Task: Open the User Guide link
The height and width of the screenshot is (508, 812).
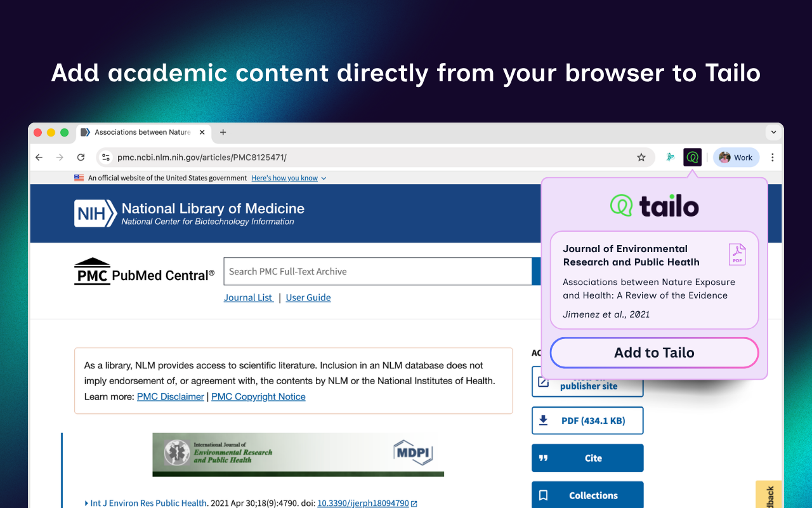Action: click(x=308, y=297)
